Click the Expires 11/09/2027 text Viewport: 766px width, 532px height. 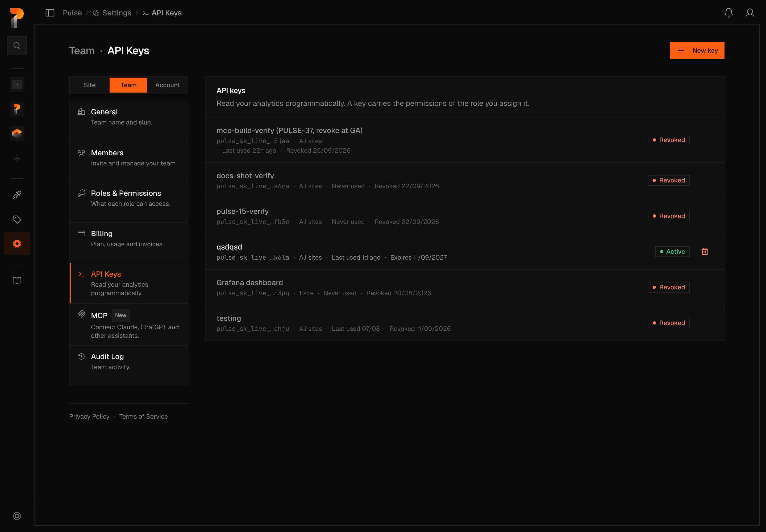tap(418, 257)
